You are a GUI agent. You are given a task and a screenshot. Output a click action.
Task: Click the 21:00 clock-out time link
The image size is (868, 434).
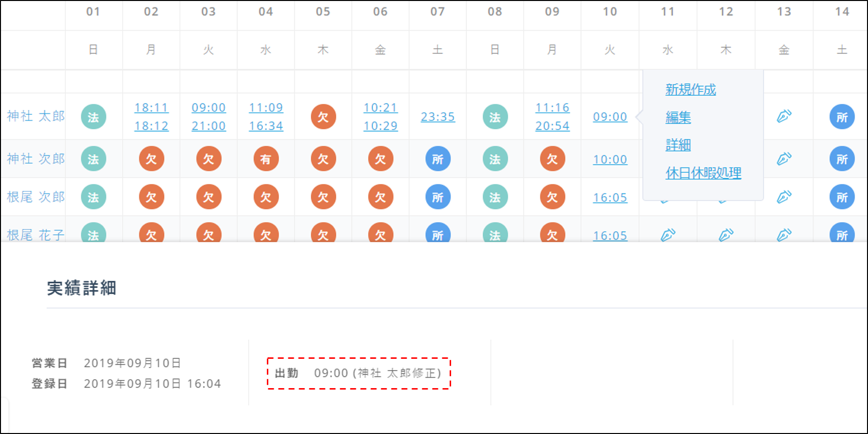click(x=209, y=126)
